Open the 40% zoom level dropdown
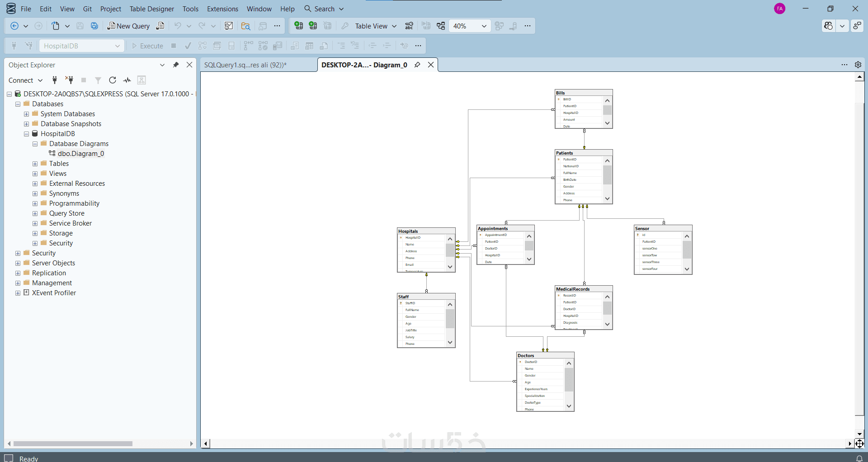The height and width of the screenshot is (462, 868). click(470, 26)
